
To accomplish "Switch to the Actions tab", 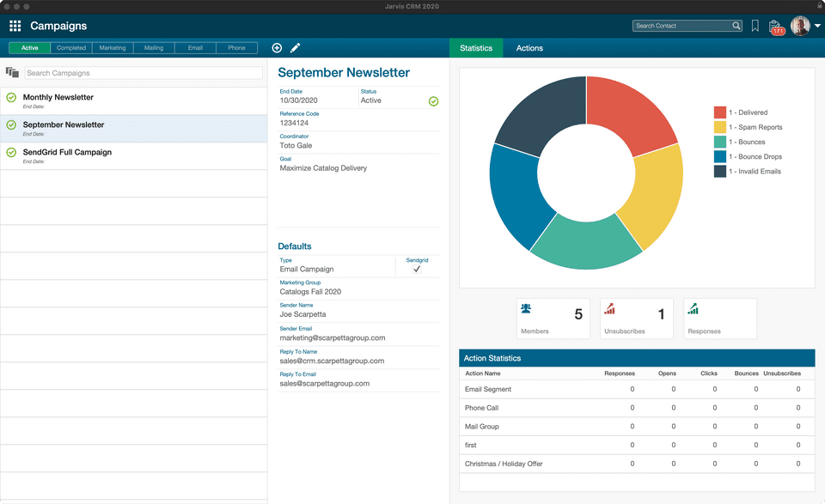I will point(529,48).
